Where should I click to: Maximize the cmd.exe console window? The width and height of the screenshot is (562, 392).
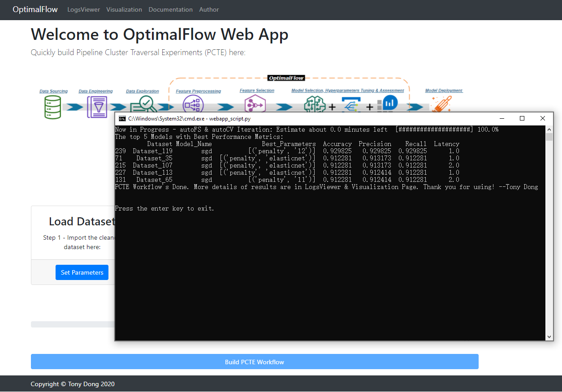point(522,119)
